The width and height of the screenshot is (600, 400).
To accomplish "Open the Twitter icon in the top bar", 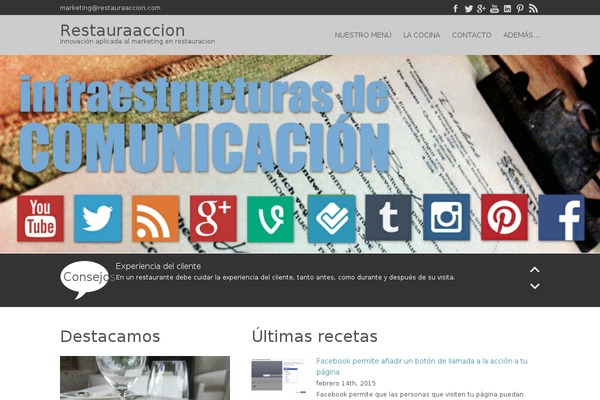I will (468, 8).
